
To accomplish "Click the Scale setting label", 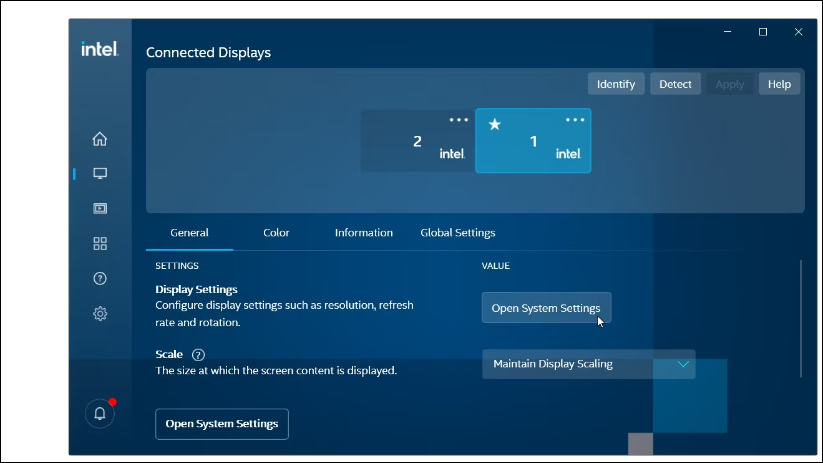I will click(169, 354).
